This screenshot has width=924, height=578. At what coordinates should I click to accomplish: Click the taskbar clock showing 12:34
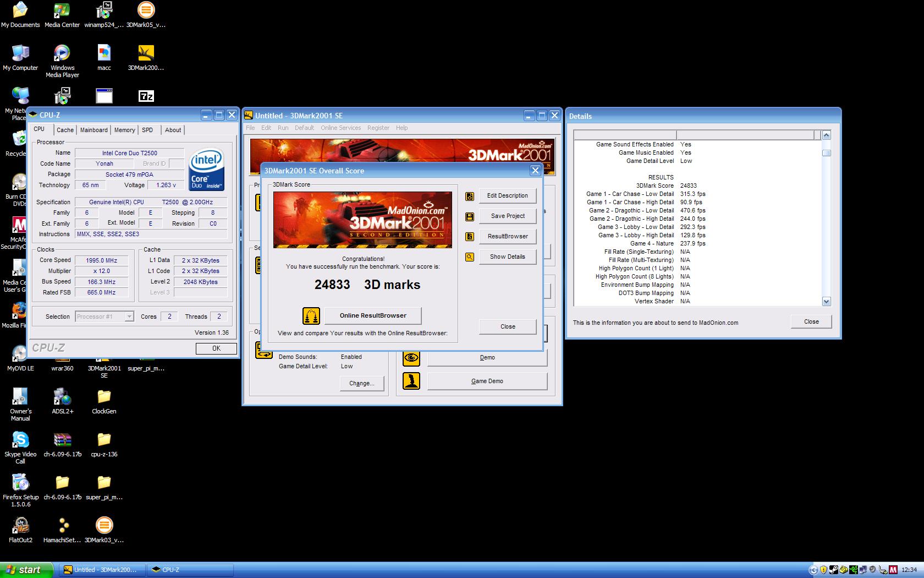pos(909,570)
